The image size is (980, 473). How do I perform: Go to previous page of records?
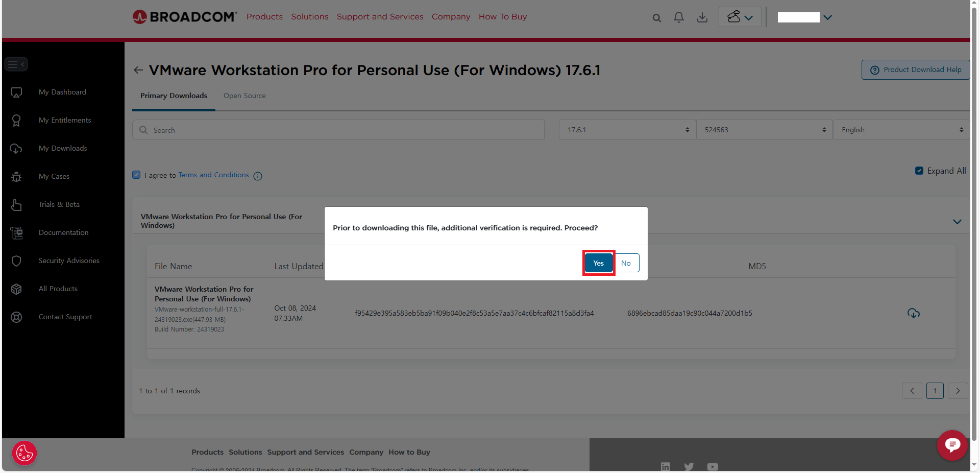912,391
